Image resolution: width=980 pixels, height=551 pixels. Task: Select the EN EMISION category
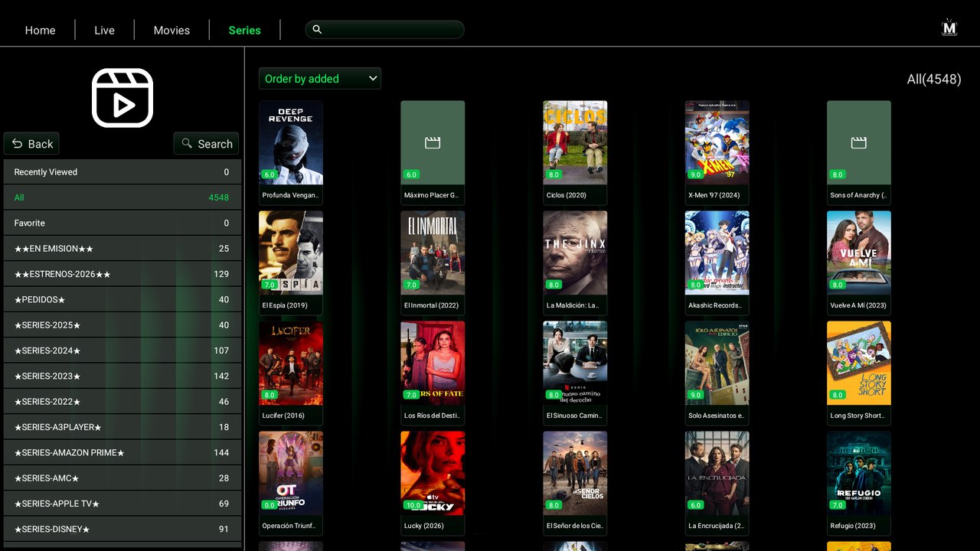point(122,249)
